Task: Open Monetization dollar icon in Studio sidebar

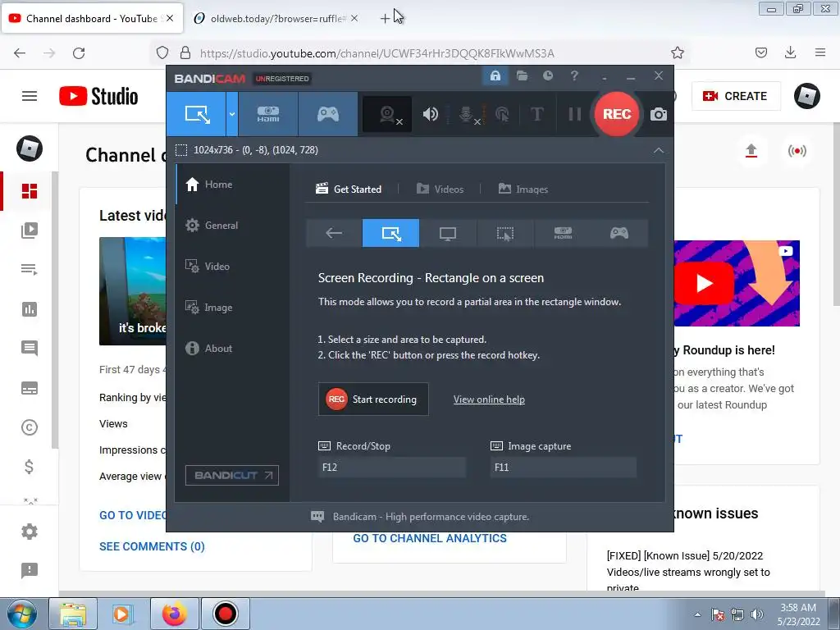Action: tap(30, 467)
